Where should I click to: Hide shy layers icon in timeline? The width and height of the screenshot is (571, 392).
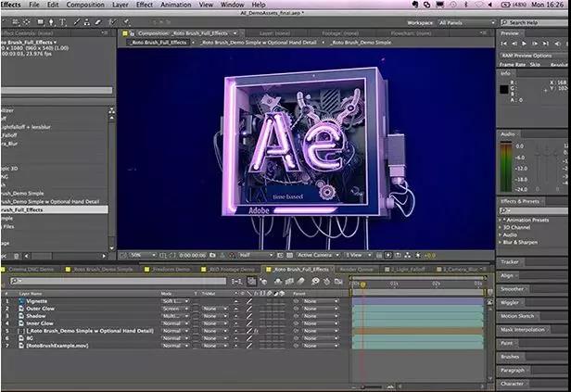click(x=278, y=281)
